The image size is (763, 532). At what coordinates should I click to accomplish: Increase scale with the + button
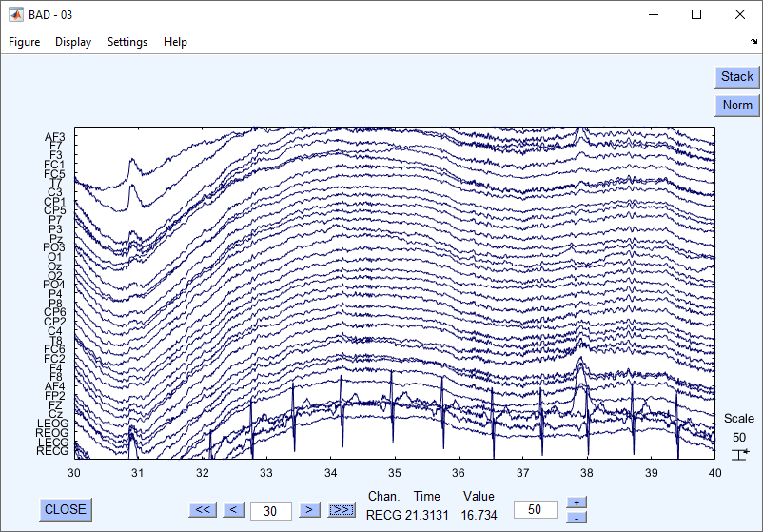[577, 502]
